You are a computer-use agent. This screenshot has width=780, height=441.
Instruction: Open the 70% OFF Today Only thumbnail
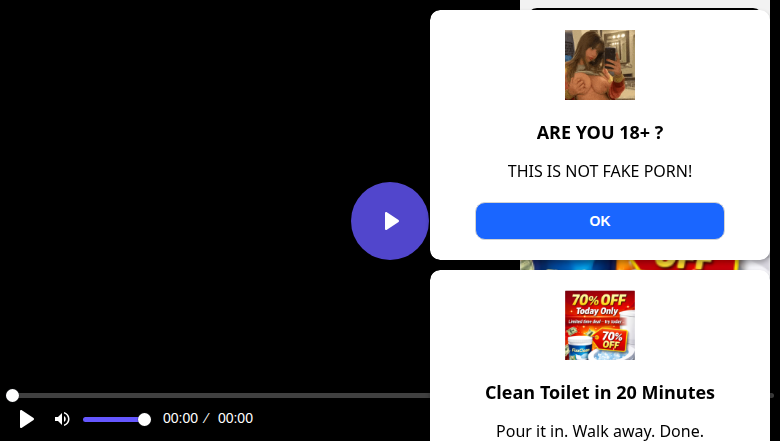pyautogui.click(x=600, y=325)
